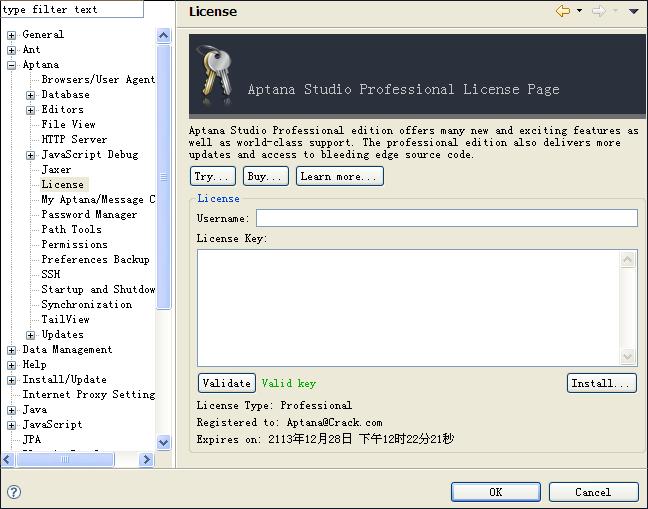Open the back history dropdown arrow
The width and height of the screenshot is (648, 509).
click(579, 11)
